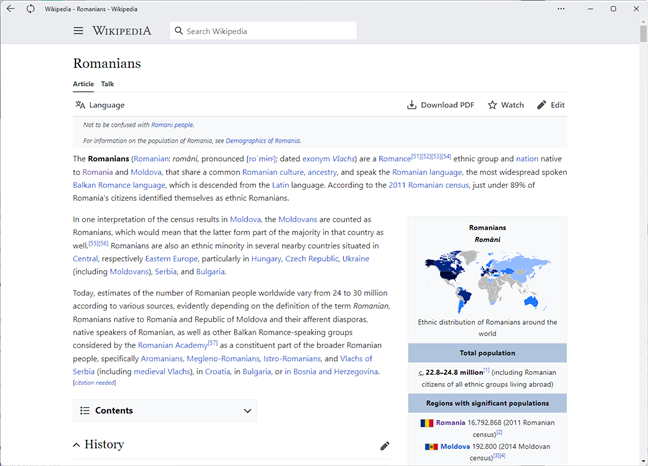Open the Croatia link
Screen dimensions: 648x466
tap(217, 371)
